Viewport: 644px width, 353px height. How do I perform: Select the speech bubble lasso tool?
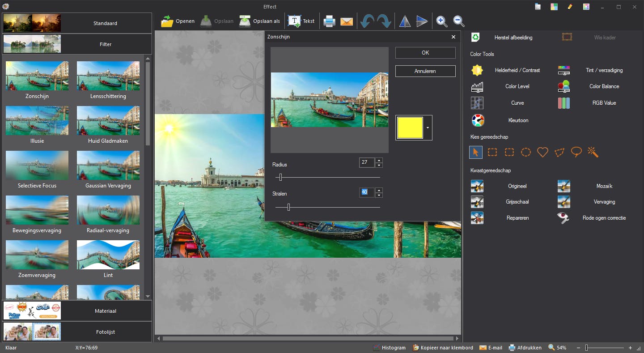pyautogui.click(x=576, y=152)
